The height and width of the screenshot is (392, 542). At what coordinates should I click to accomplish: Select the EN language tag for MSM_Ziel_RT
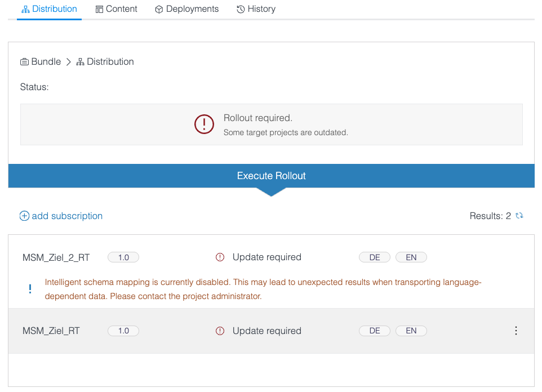pos(411,331)
